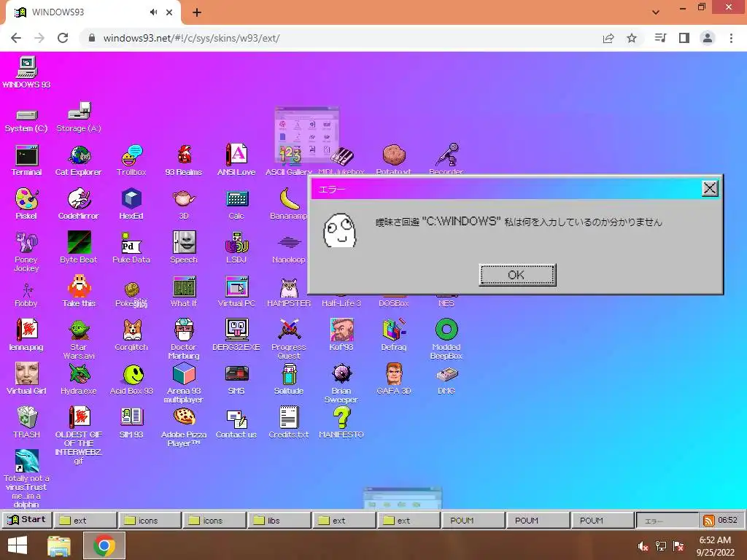Open a new browser tab
The width and height of the screenshot is (747, 560).
197,12
